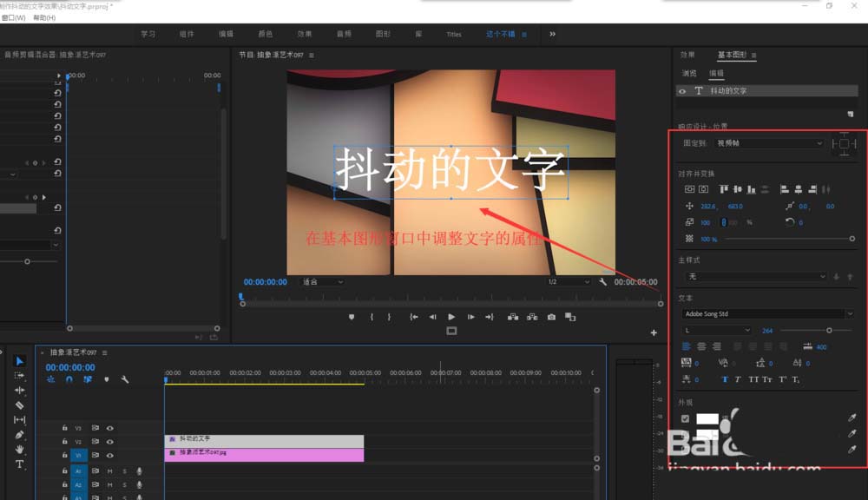Mute the A1 audio track
The width and height of the screenshot is (868, 500).
point(110,471)
